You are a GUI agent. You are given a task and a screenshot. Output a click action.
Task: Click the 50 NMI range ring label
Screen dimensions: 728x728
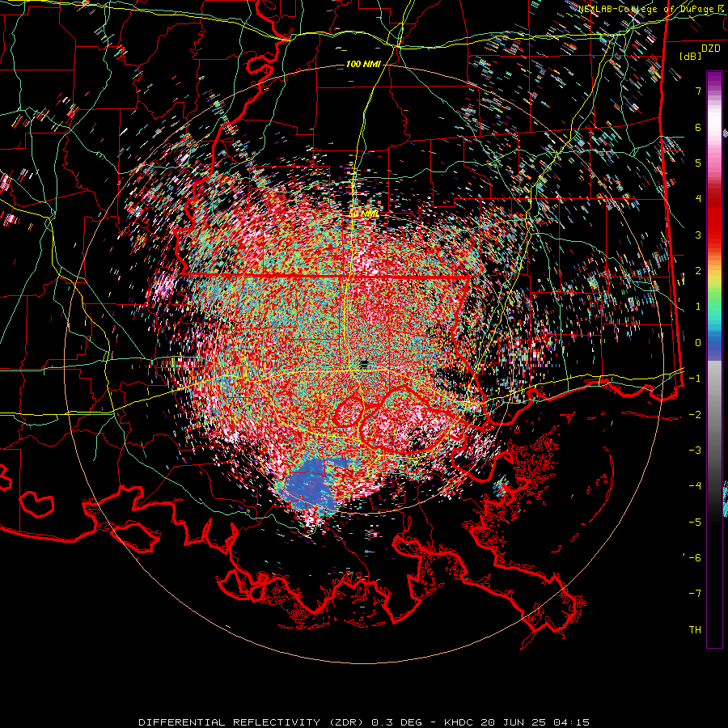tap(363, 214)
